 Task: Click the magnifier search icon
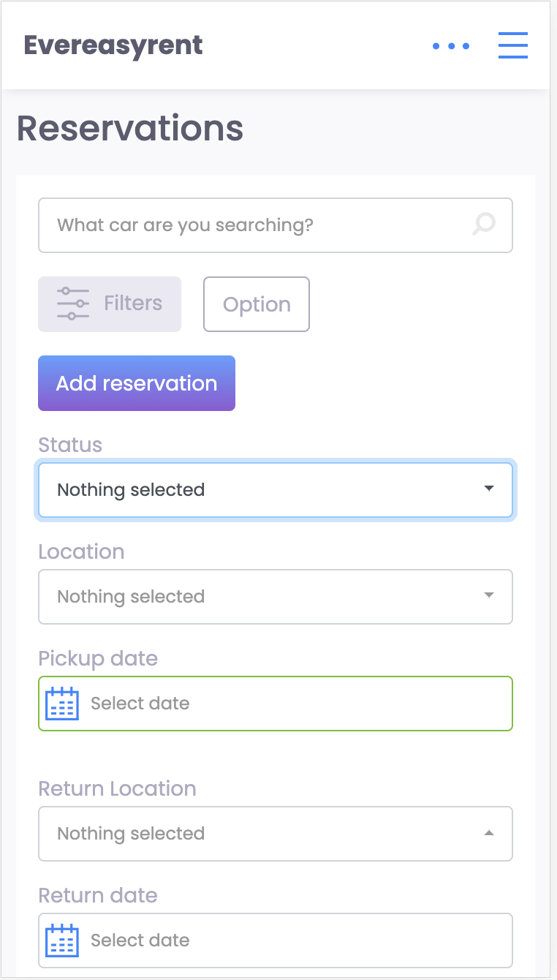click(x=483, y=224)
